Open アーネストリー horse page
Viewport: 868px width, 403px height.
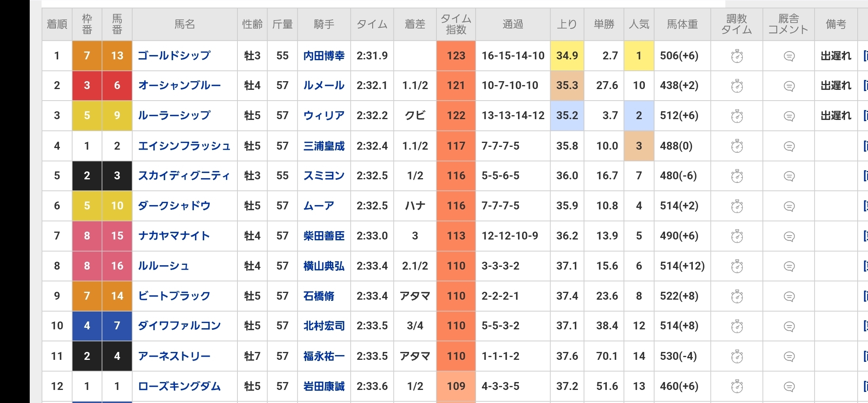tap(174, 356)
